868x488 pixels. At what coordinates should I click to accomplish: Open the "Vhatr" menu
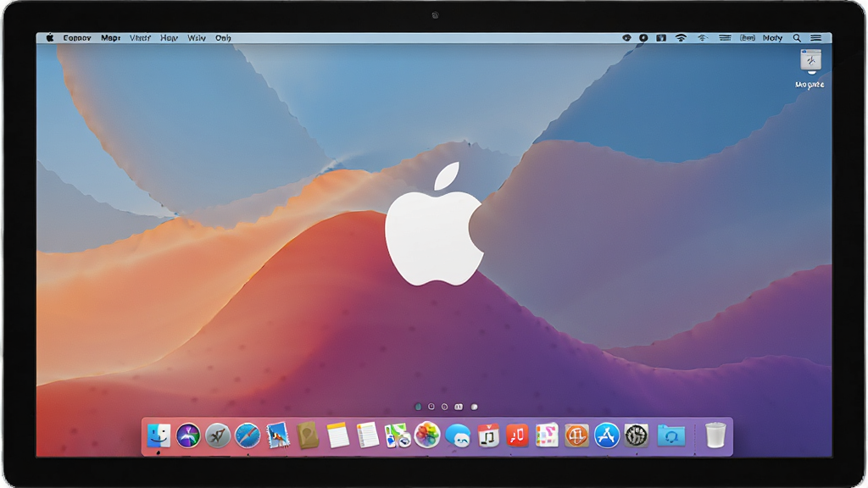coord(140,38)
